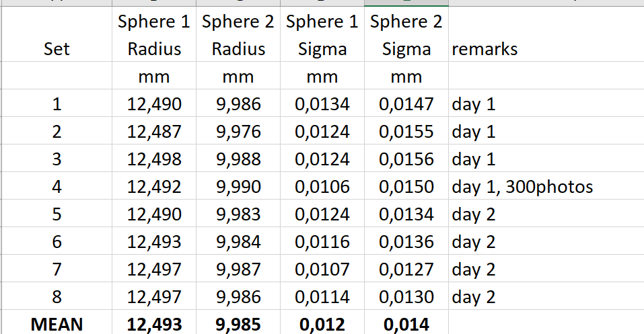Click the cell with value 9,976
This screenshot has height=334, width=644.
click(238, 132)
